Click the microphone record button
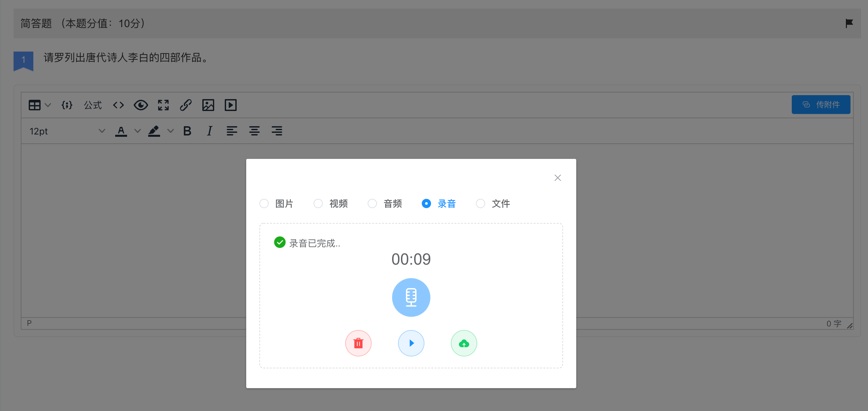The height and width of the screenshot is (411, 868). (411, 297)
